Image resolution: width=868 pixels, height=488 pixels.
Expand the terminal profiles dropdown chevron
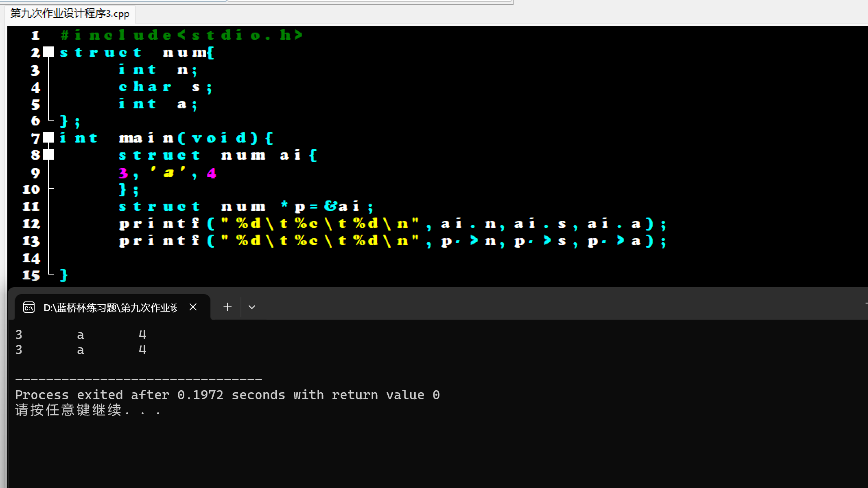tap(252, 307)
